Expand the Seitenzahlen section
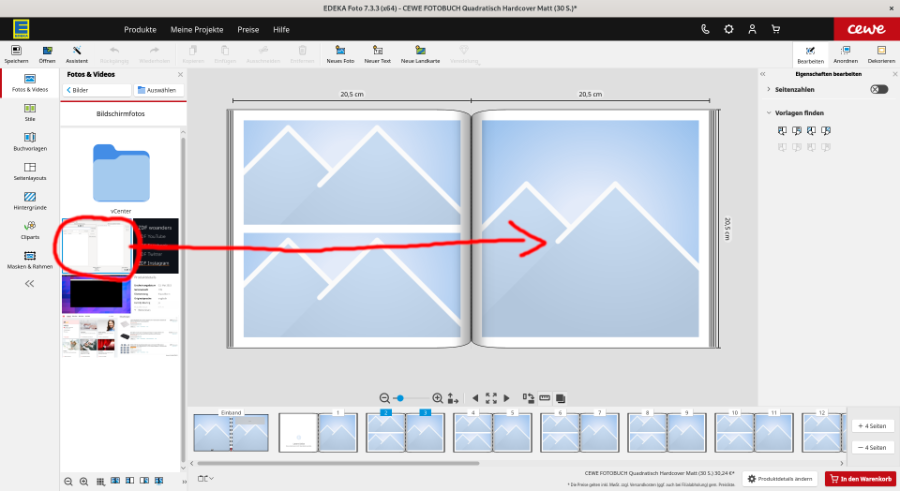Image resolution: width=900 pixels, height=491 pixels. tap(769, 90)
